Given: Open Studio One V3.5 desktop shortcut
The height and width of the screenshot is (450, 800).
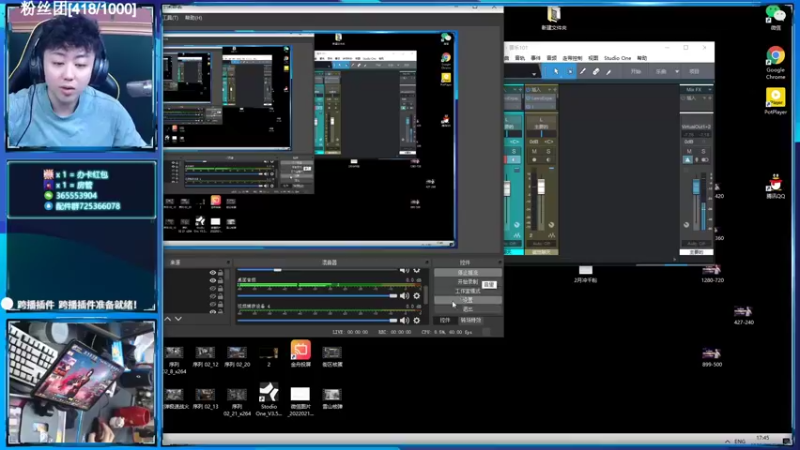Looking at the screenshot, I should (268, 399).
